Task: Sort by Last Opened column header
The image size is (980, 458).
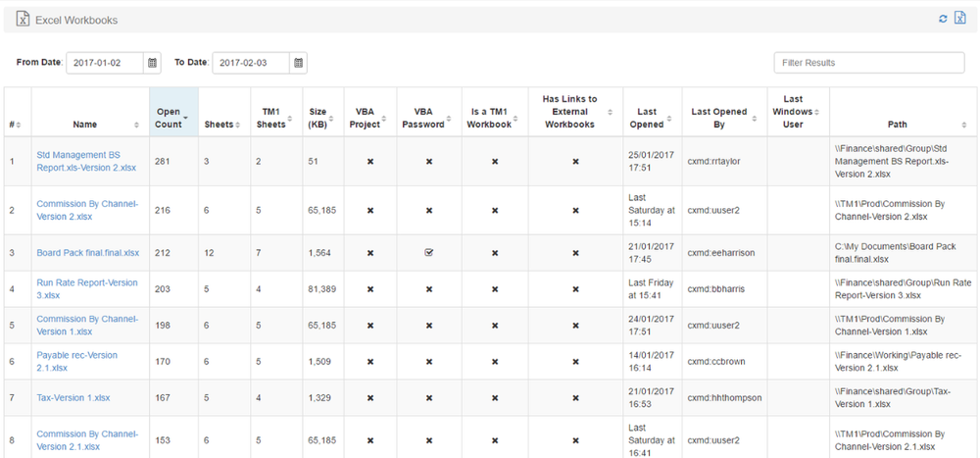Action: pyautogui.click(x=647, y=118)
